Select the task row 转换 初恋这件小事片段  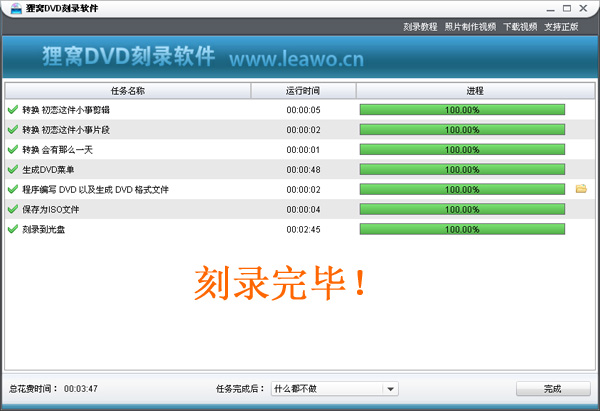tap(300, 130)
